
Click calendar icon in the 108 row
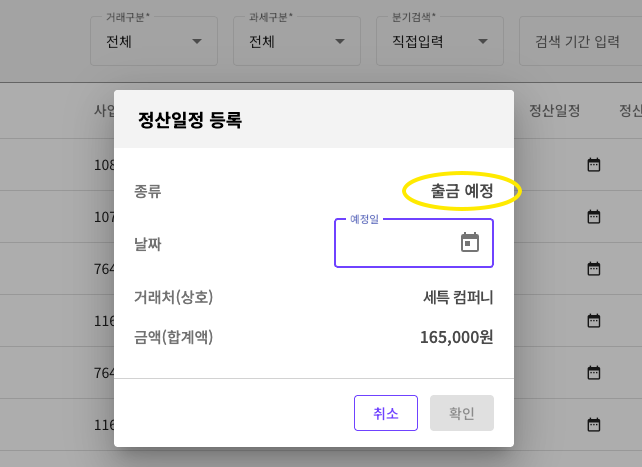(x=593, y=164)
